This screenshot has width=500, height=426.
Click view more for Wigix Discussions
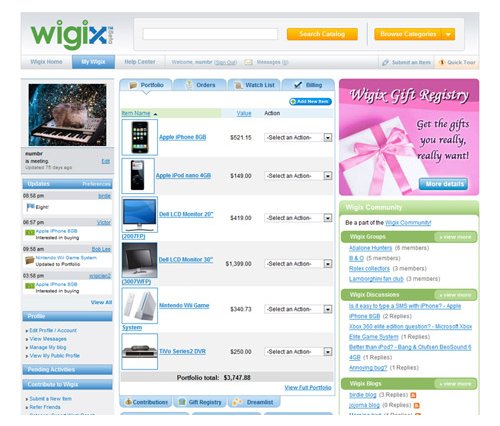[455, 295]
